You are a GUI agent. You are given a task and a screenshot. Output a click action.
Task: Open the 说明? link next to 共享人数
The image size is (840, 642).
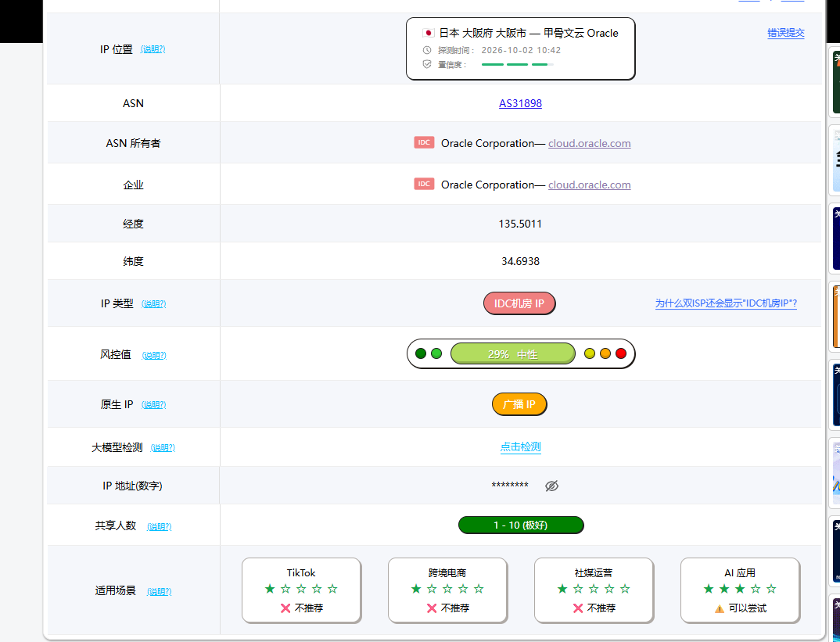(159, 527)
